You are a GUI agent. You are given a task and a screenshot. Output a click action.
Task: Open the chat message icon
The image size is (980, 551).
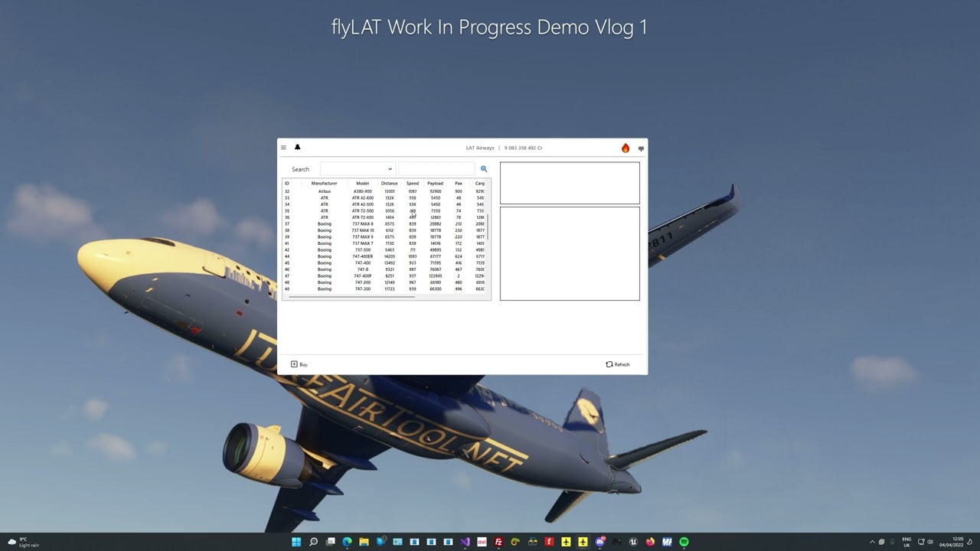[x=641, y=148]
